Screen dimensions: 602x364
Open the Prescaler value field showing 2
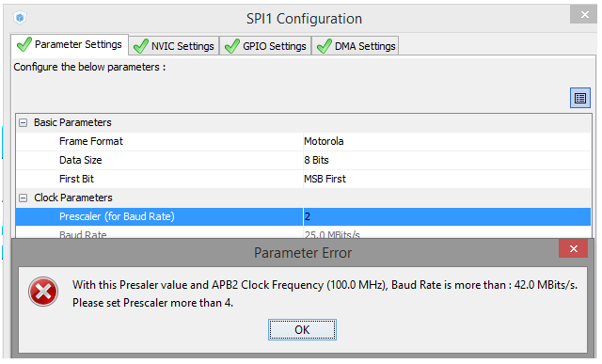(447, 216)
